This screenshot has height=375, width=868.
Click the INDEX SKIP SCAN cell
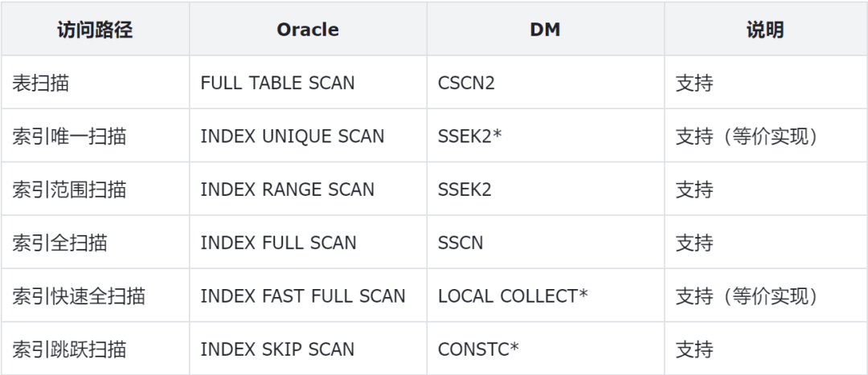[x=277, y=349]
